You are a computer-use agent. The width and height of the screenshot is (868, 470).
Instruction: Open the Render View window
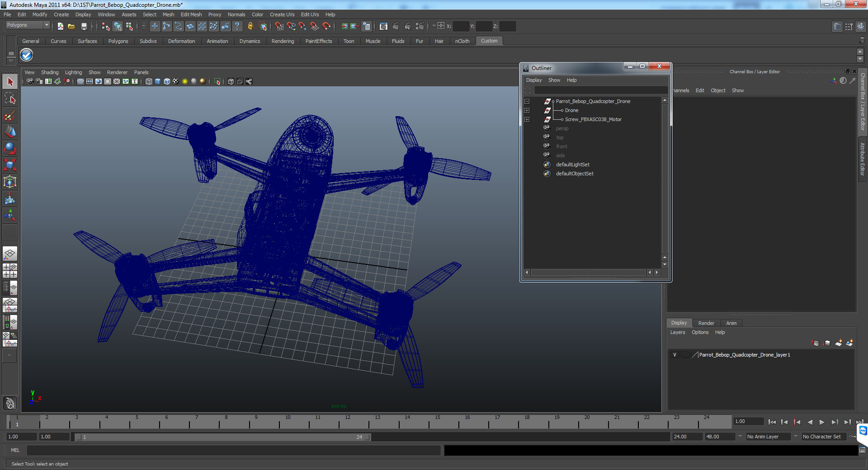tap(383, 26)
